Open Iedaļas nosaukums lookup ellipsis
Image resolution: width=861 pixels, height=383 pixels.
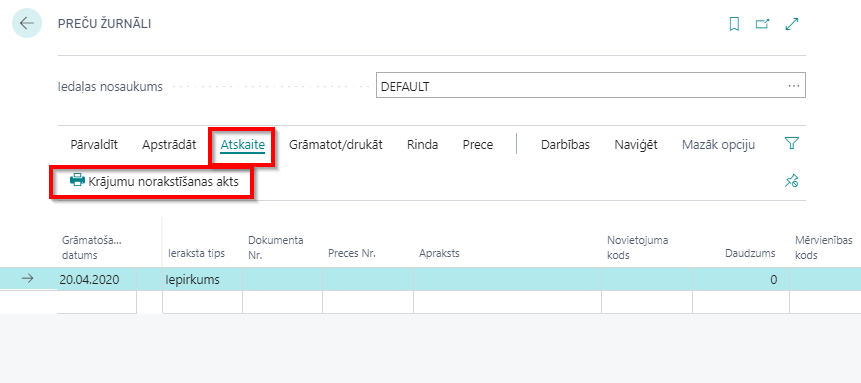pos(793,86)
